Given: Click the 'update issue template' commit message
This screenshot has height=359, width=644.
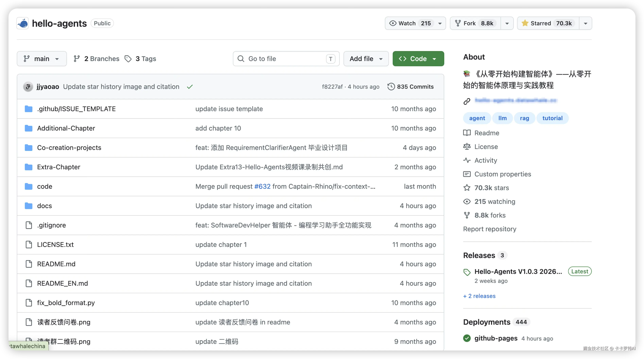Looking at the screenshot, I should click(x=229, y=109).
